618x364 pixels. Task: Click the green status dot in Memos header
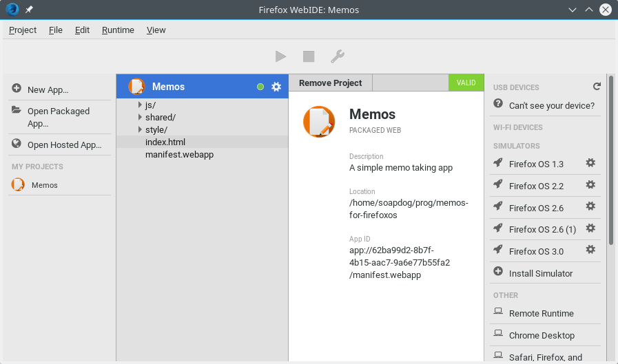pyautogui.click(x=260, y=87)
